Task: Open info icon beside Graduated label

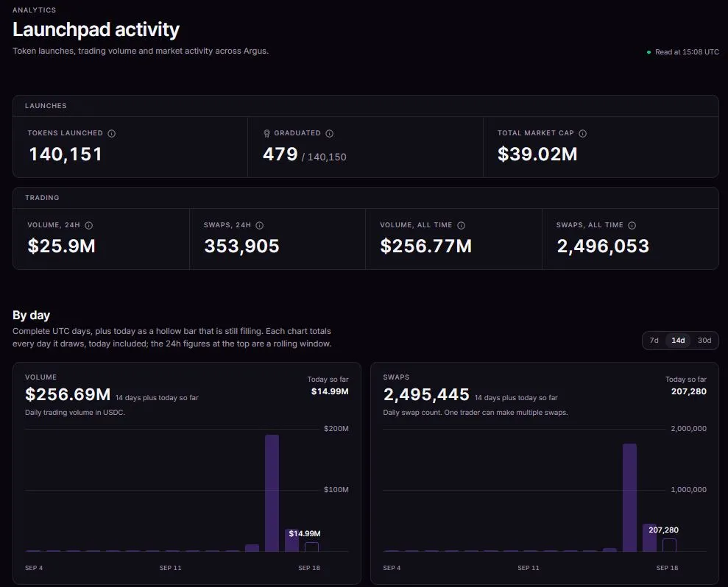Action: [329, 133]
